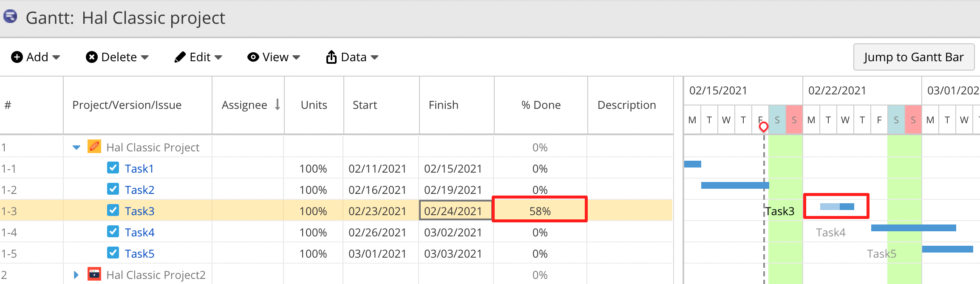Collapse the Hal Classic Project tree
This screenshot has height=284, width=980.
pyautogui.click(x=76, y=147)
